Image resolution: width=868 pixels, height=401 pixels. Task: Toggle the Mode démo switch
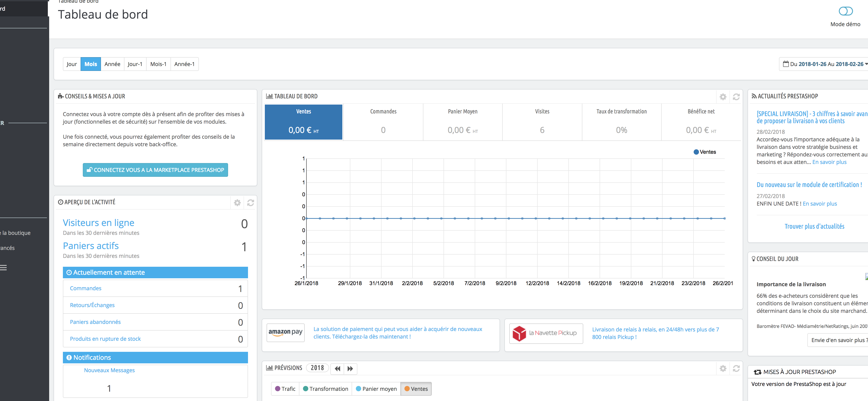point(845,12)
